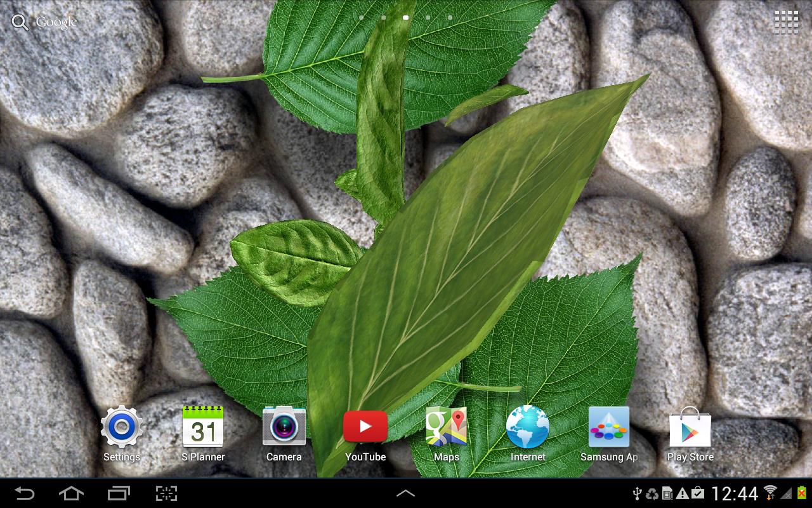The image size is (812, 508).
Task: Tap the Back navigation button
Action: tap(25, 493)
